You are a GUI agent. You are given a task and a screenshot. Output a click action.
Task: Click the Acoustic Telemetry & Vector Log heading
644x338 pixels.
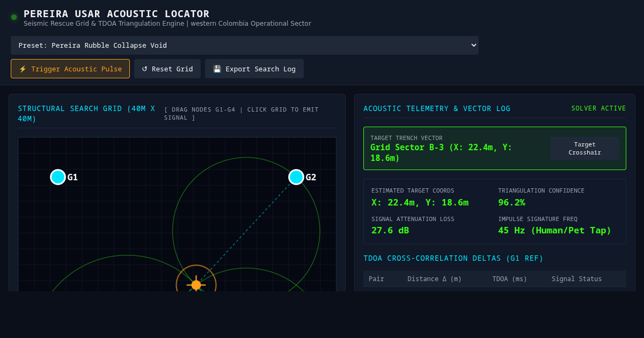click(x=437, y=108)
